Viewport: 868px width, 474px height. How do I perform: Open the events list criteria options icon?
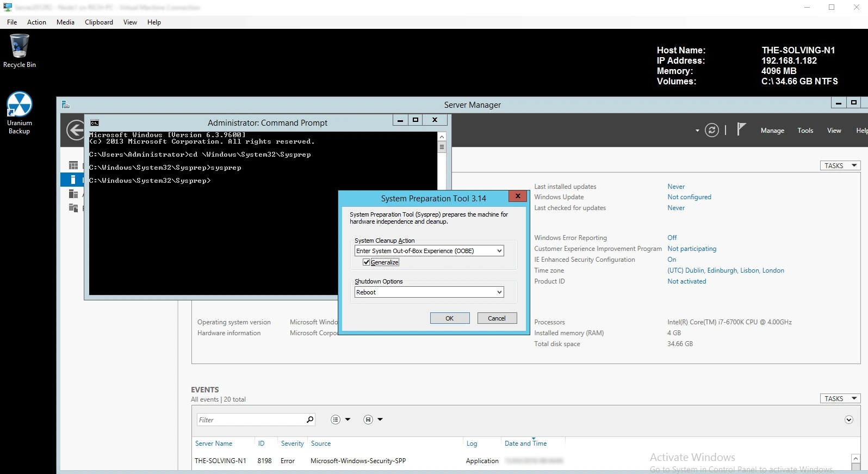(x=336, y=420)
